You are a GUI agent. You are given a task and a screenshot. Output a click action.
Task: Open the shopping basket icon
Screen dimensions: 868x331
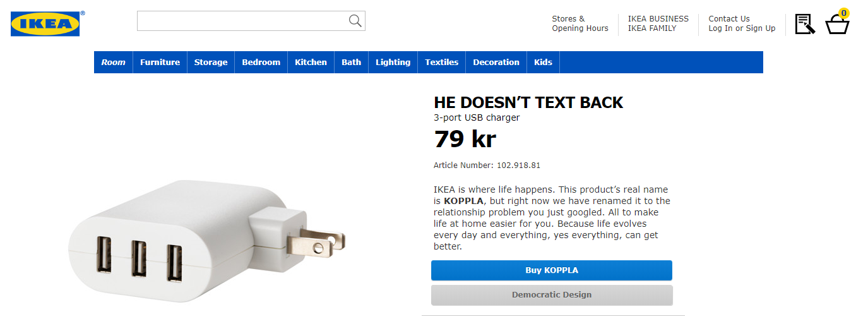click(x=837, y=25)
